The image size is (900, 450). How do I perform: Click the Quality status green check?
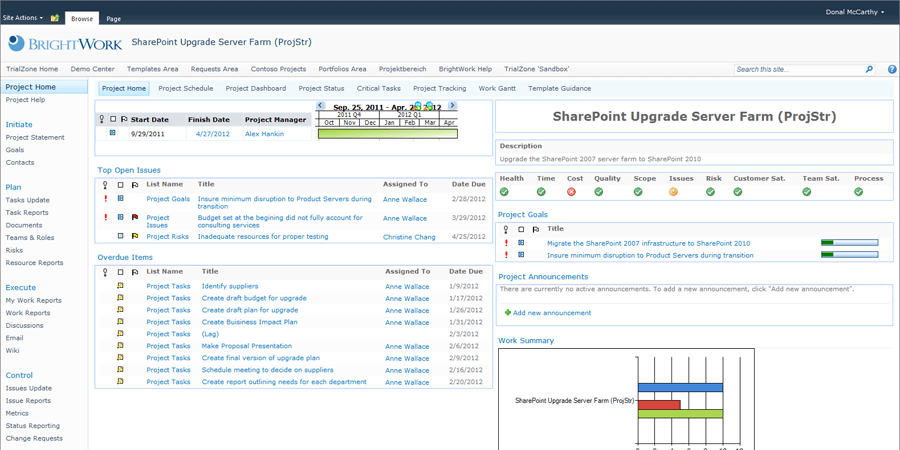tap(599, 192)
